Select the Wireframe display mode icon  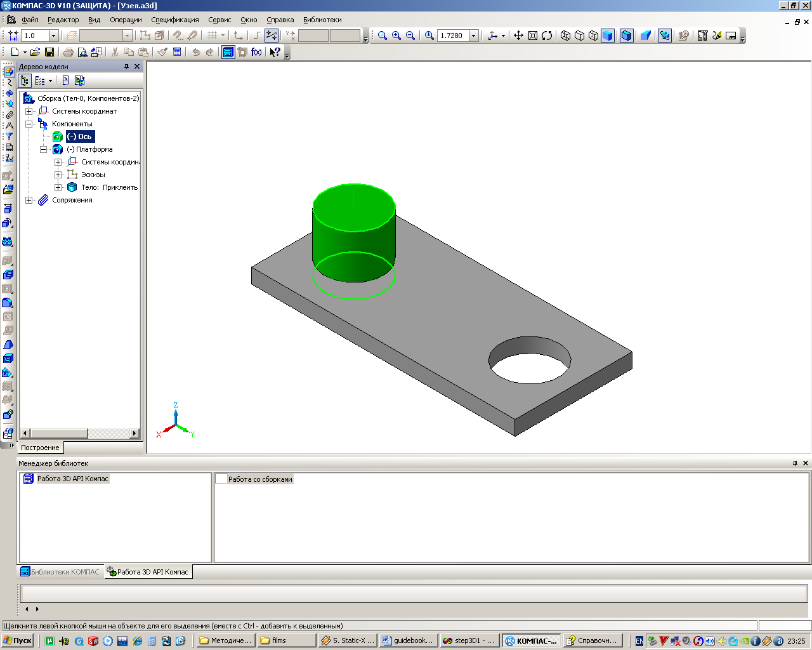coord(565,36)
